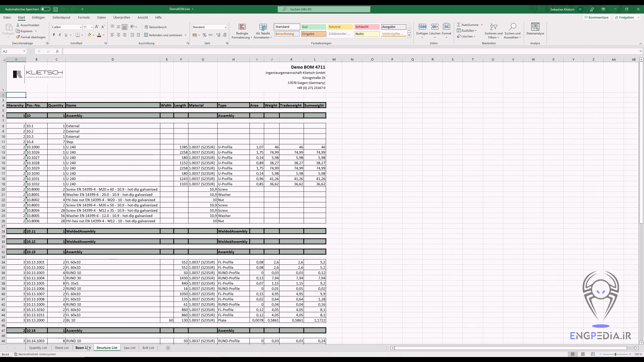The height and width of the screenshot is (362, 644).
Task: Increase font size icon
Action: coord(97,27)
